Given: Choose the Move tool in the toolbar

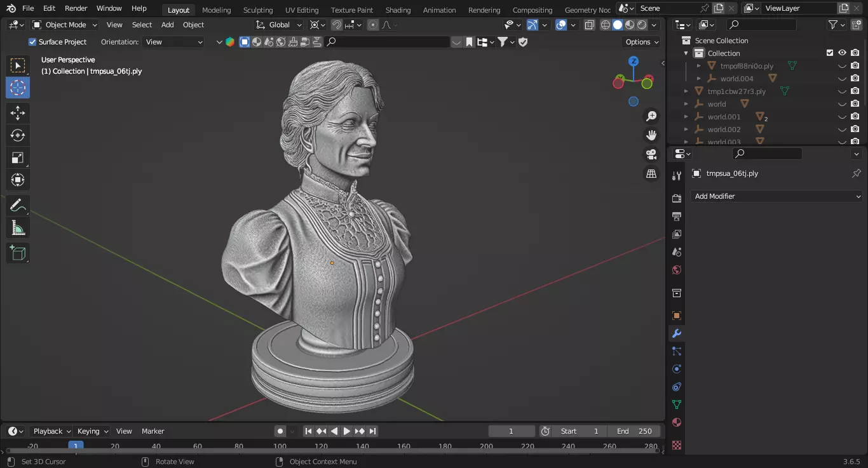Looking at the screenshot, I should [x=18, y=113].
